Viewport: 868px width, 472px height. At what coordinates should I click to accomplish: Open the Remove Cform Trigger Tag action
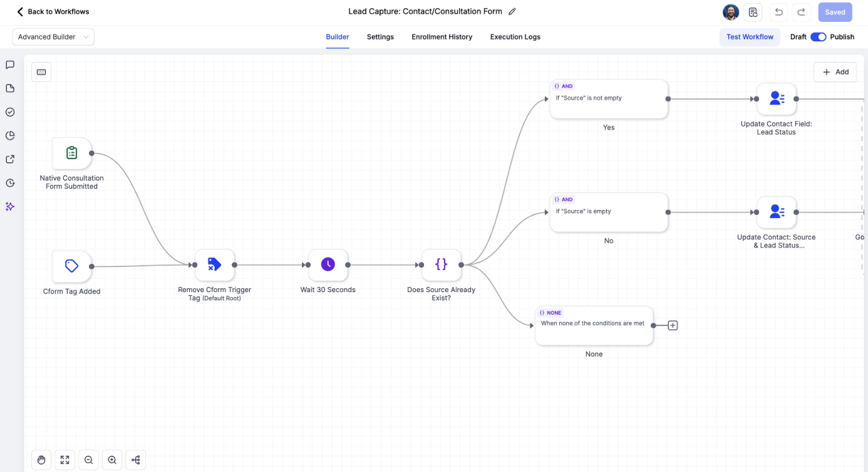click(x=215, y=265)
